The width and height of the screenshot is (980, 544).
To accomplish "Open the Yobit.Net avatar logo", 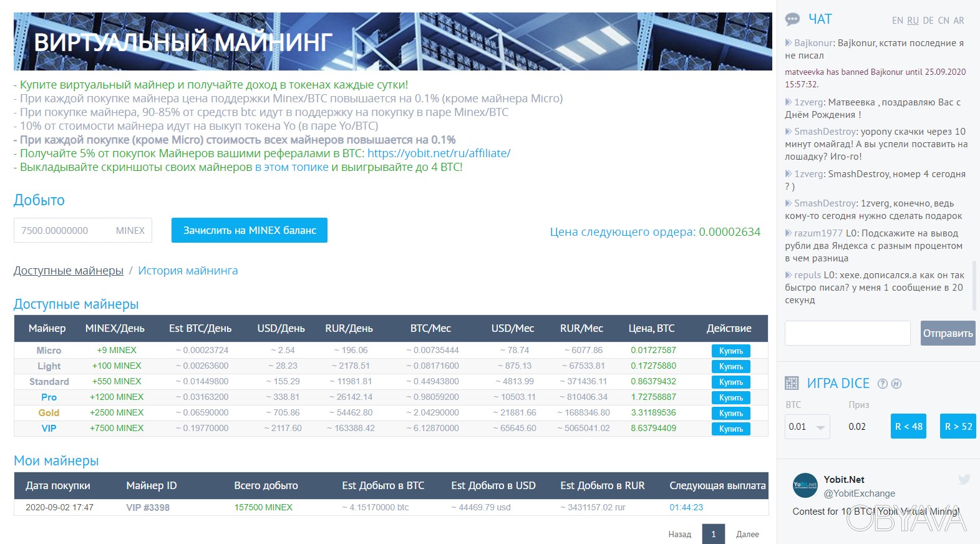I will pos(805,485).
